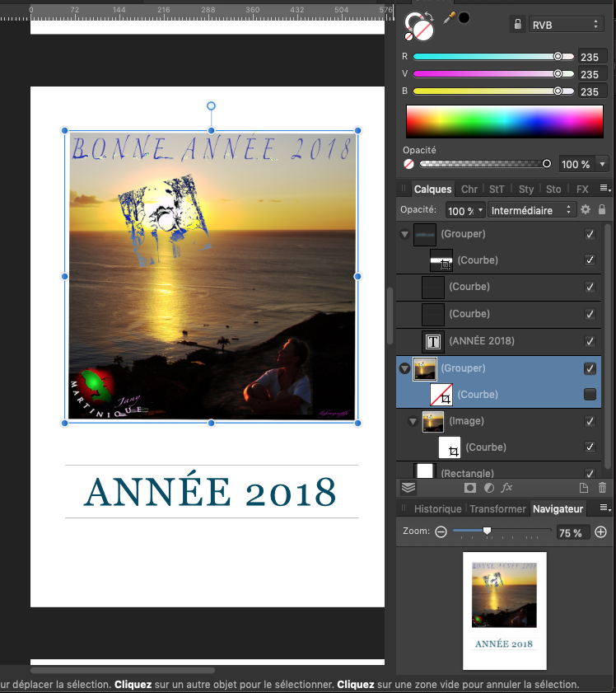Open the Calques panel options menu
The height and width of the screenshot is (693, 616).
pyautogui.click(x=605, y=188)
